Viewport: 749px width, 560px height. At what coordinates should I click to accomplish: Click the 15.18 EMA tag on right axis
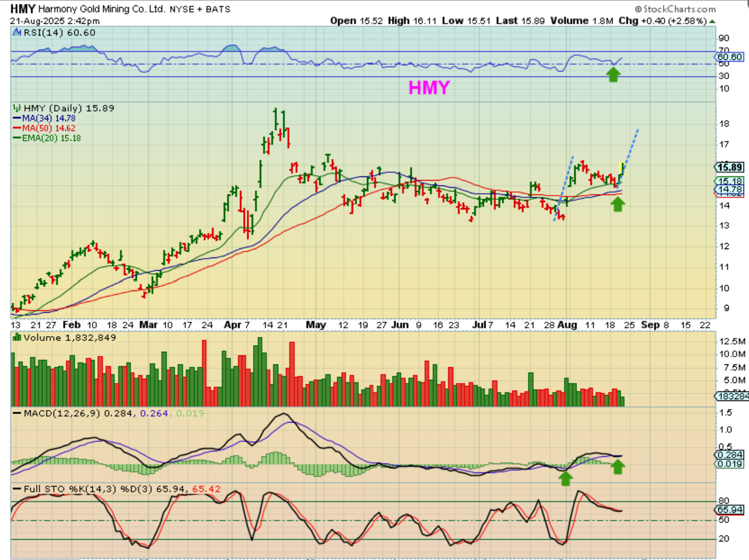[730, 181]
